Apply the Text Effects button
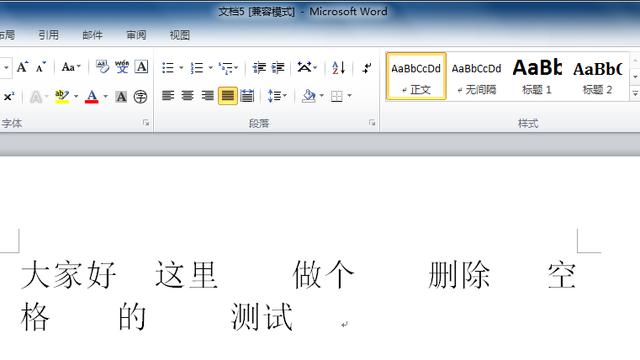The image size is (640, 360). 36,97
